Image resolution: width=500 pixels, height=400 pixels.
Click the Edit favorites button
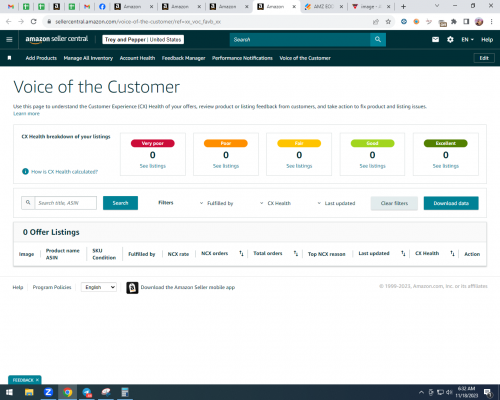(x=484, y=58)
